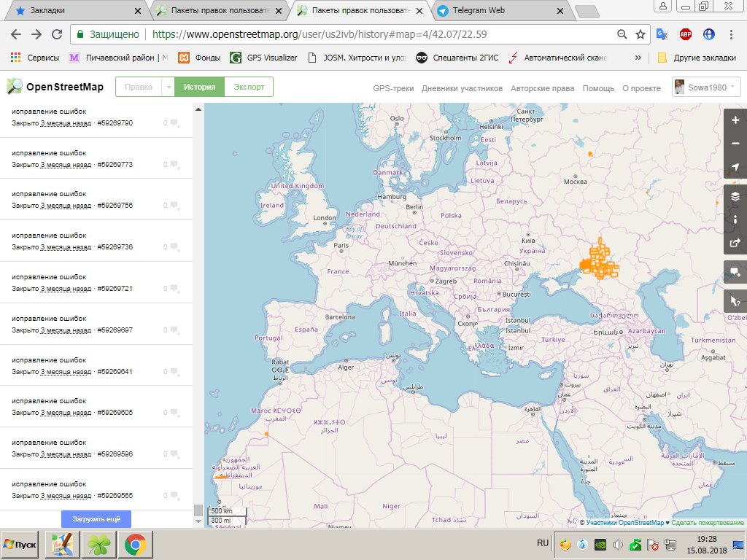
Task: Open the clover app in taskbar
Action: click(x=98, y=544)
